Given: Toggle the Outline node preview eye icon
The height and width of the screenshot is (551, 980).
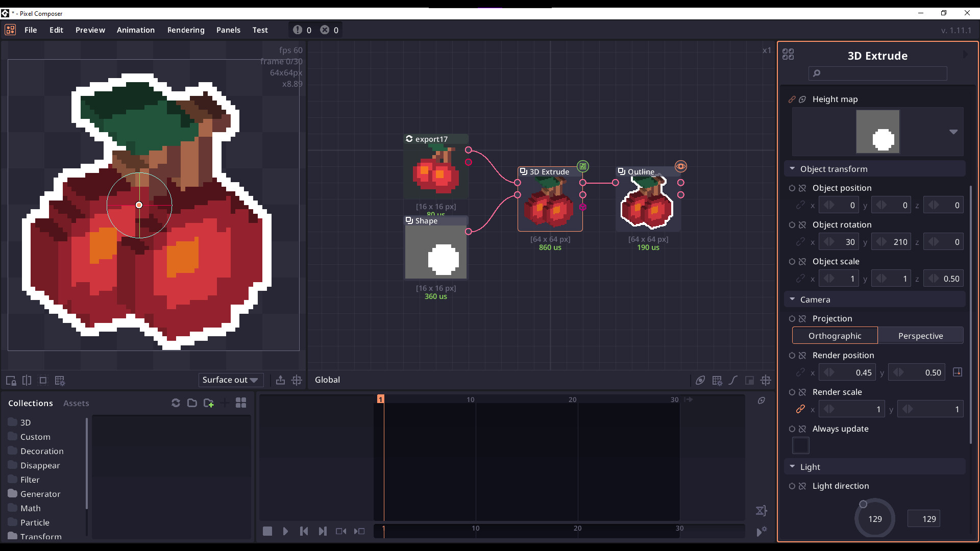Looking at the screenshot, I should click(681, 166).
